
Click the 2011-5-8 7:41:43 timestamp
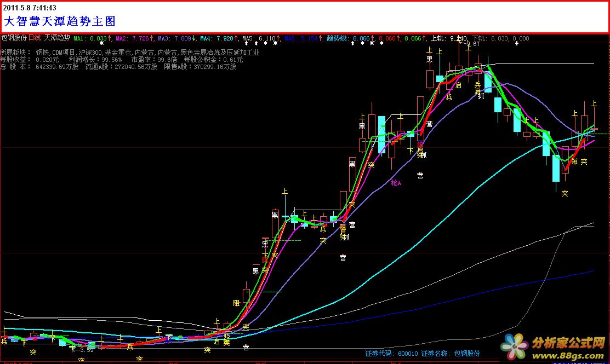30,7
